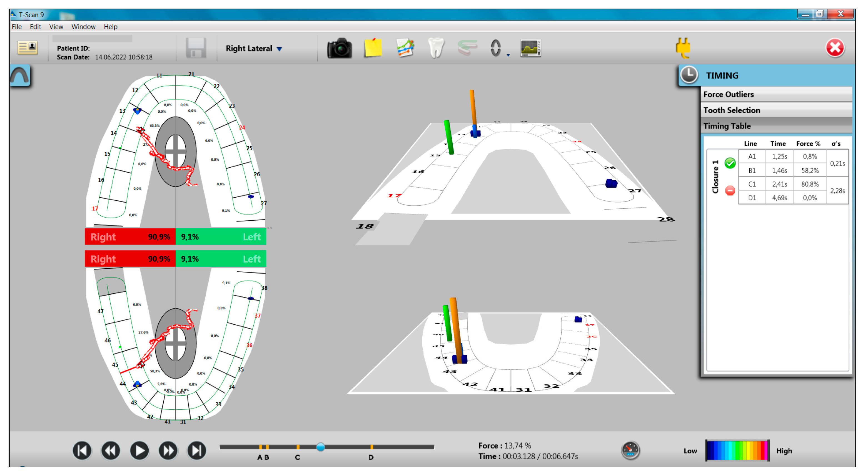Open the View menu
Screen dimensions: 868x474
click(56, 27)
